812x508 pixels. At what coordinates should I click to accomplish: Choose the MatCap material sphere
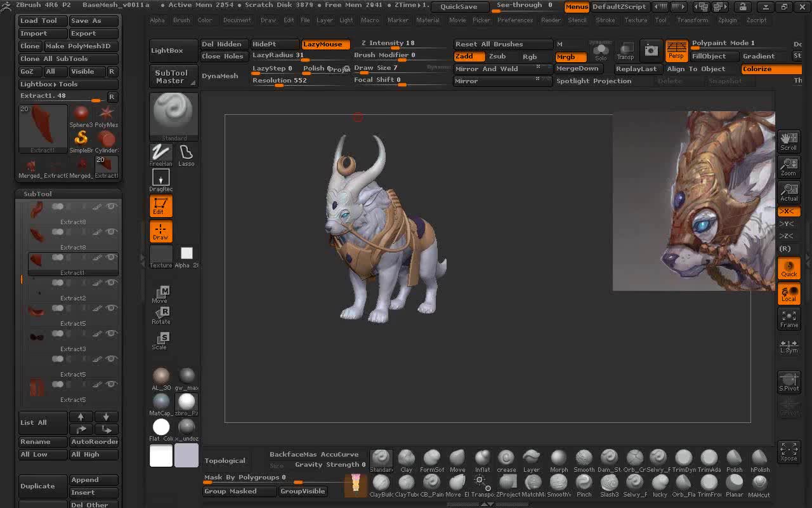click(x=161, y=404)
